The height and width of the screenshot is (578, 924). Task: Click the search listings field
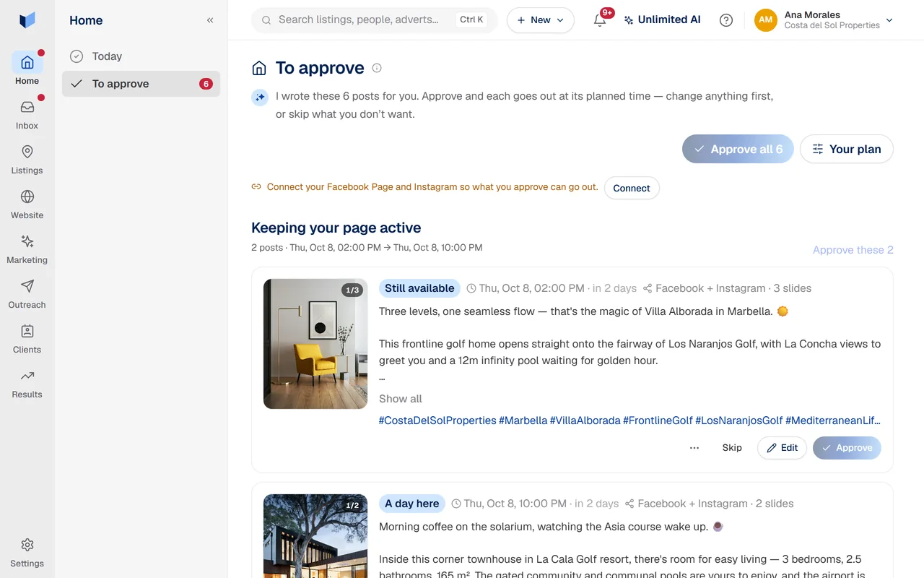374,20
